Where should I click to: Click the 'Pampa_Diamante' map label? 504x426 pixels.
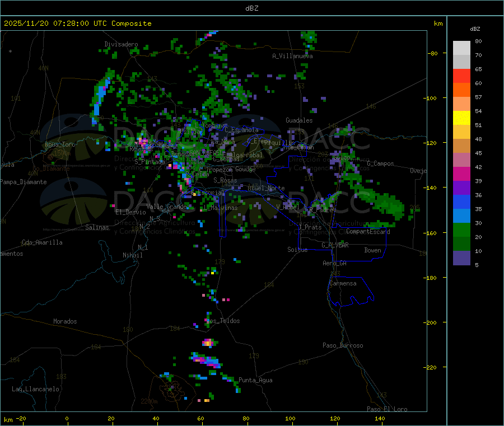pyautogui.click(x=24, y=182)
